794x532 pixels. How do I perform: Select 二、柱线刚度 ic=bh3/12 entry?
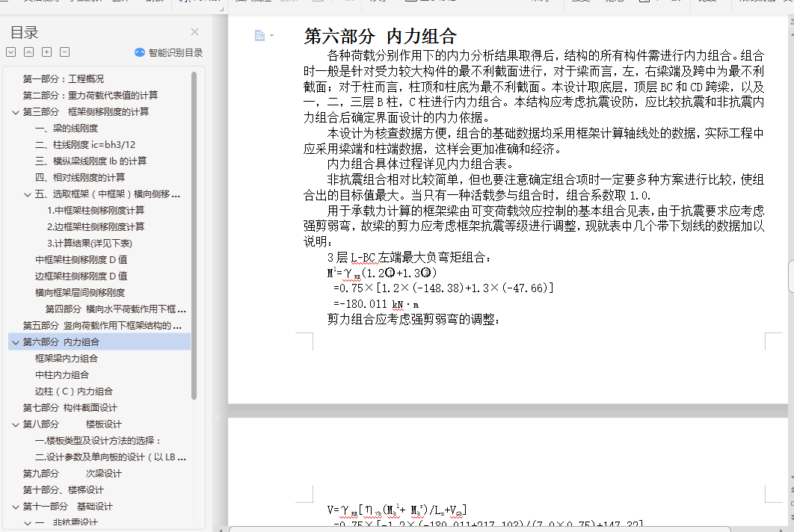coord(85,145)
